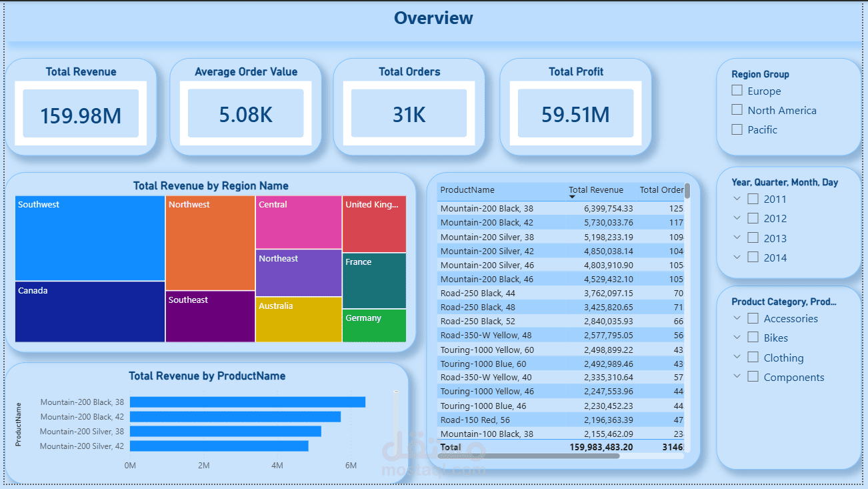This screenshot has height=489, width=868.
Task: Click the Mountain-200 Silver, 42 bar in chart
Action: point(219,446)
